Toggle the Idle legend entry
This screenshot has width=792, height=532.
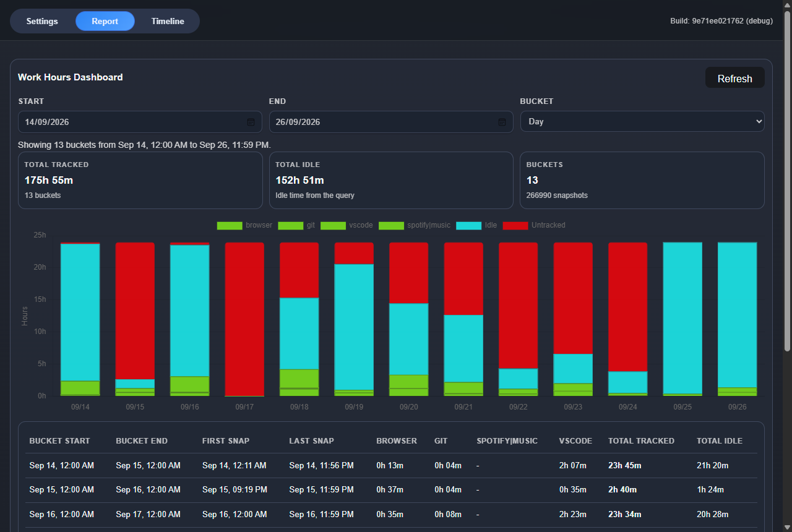coord(476,225)
